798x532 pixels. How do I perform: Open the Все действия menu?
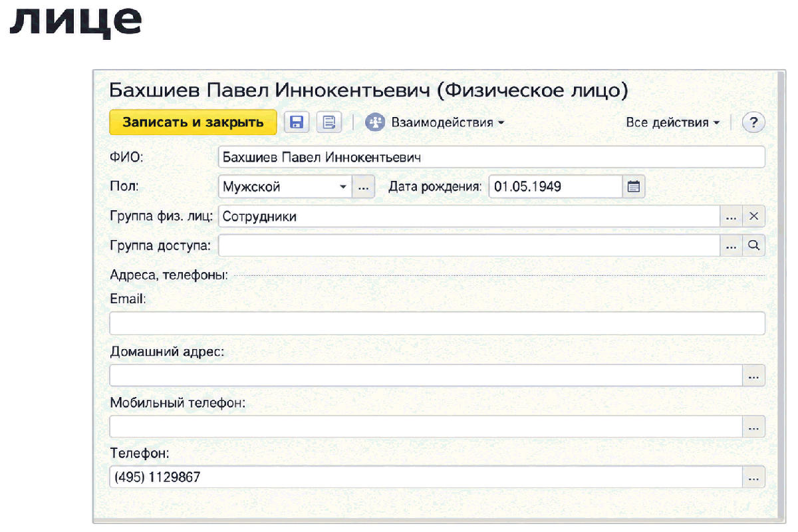[x=672, y=122]
